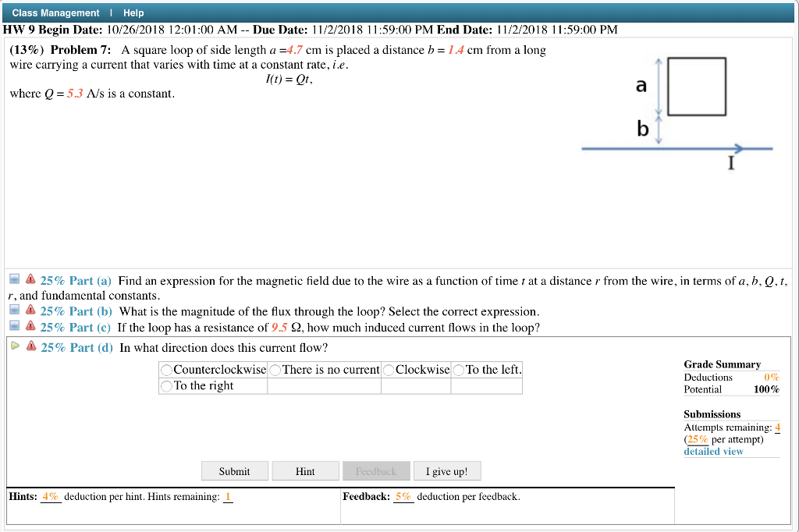This screenshot has height=532, width=799.
Task: Click the blue panel icon before Part (b)
Action: click(x=14, y=310)
